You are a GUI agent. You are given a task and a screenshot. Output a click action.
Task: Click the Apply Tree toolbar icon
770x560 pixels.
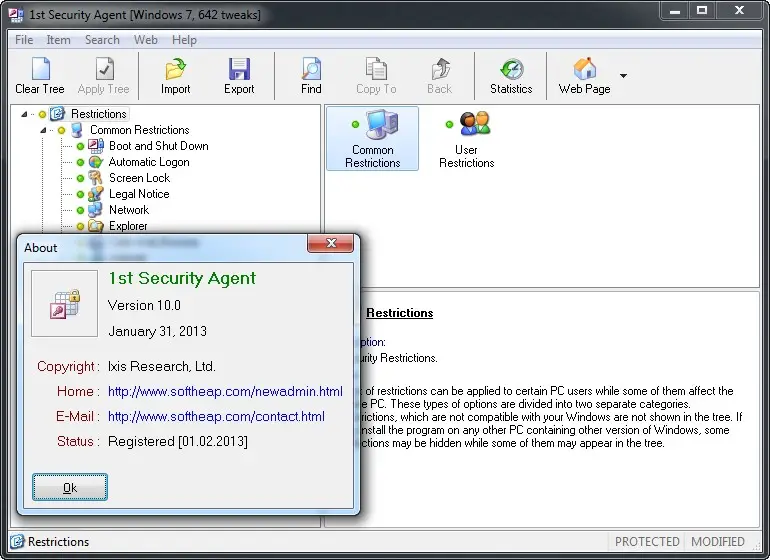[104, 68]
